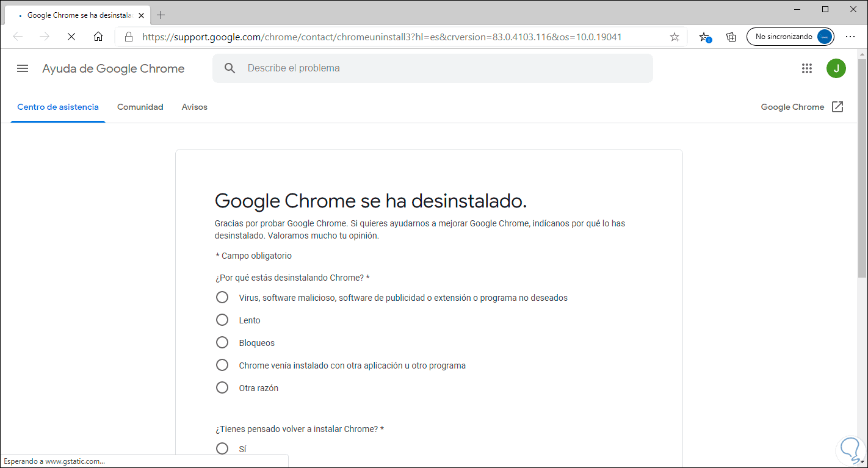Open Edge settings and more menu
This screenshot has height=468, width=868.
[x=850, y=37]
